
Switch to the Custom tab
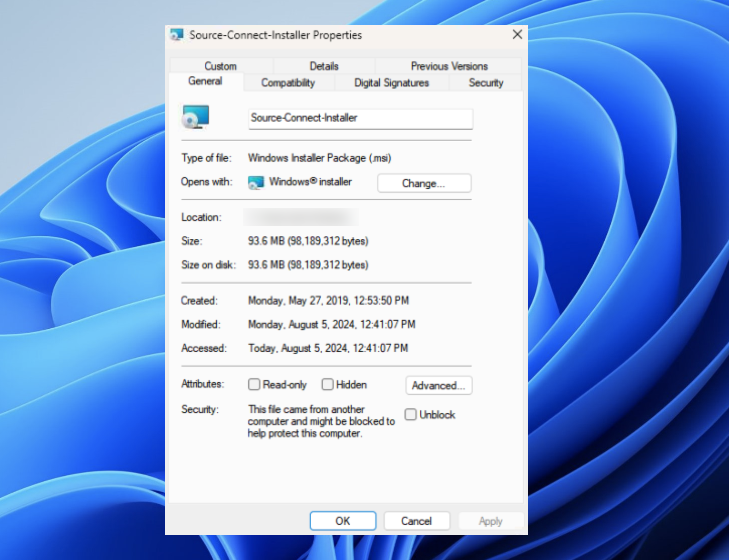click(x=220, y=66)
